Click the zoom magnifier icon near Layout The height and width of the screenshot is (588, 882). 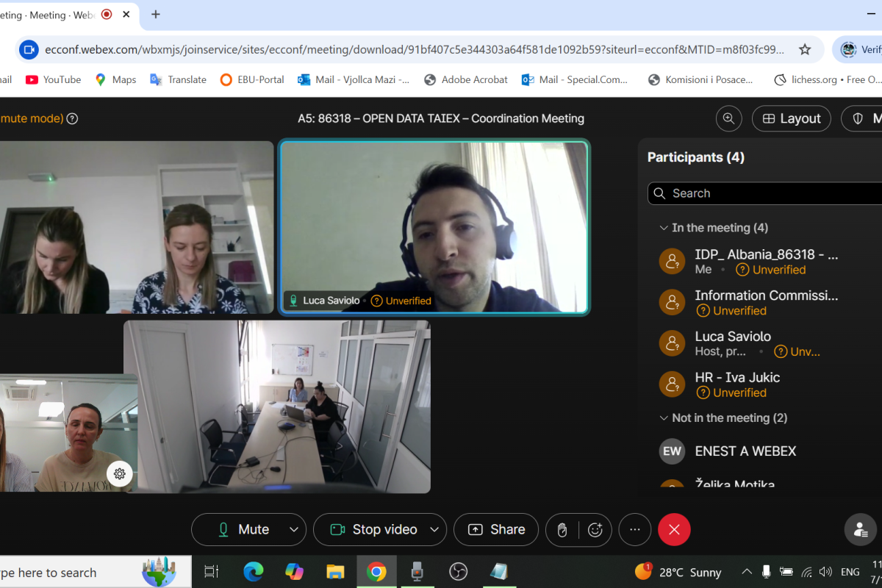728,118
